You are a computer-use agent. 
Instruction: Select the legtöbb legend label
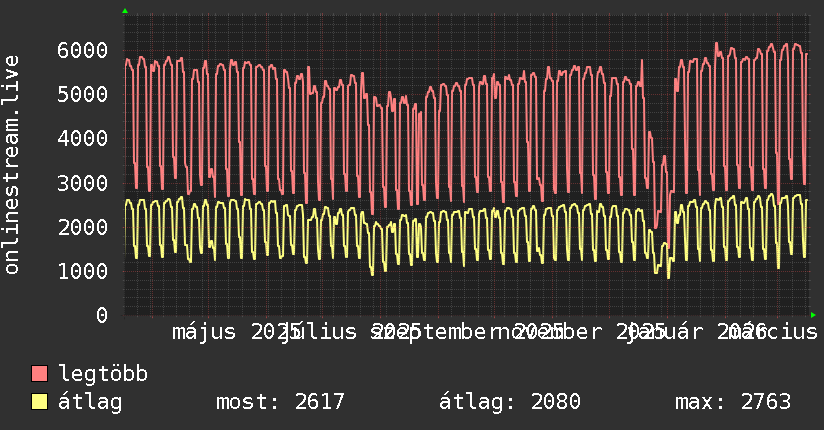(x=103, y=374)
